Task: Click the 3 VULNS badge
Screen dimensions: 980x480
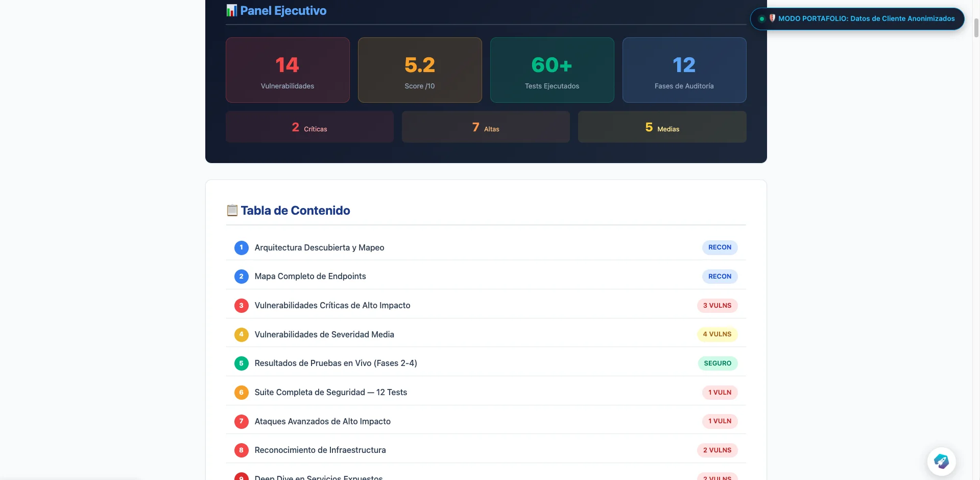Action: [x=717, y=305]
